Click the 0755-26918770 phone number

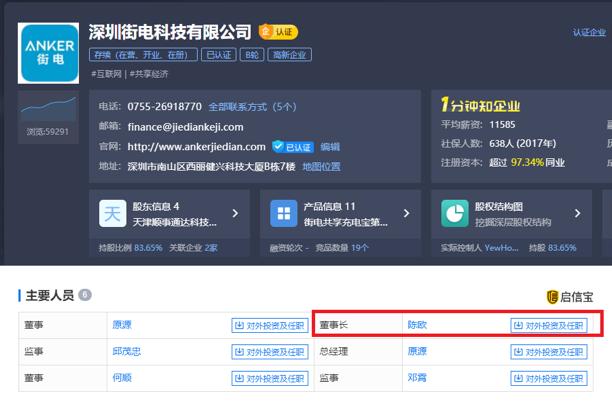[165, 107]
